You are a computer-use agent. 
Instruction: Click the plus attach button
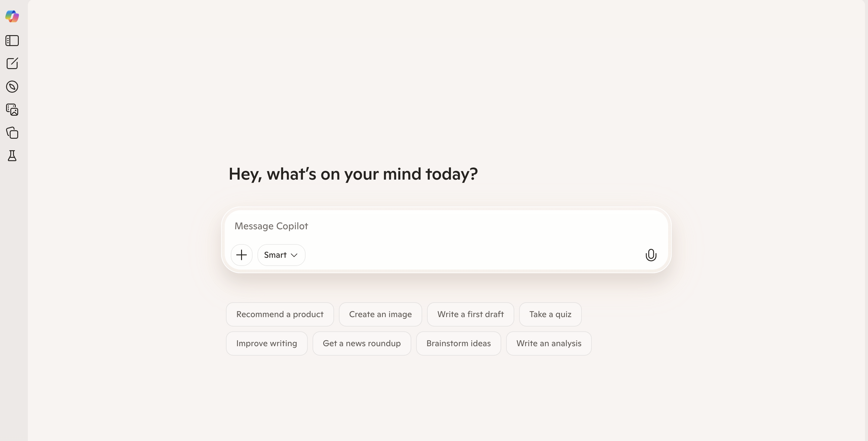242,255
